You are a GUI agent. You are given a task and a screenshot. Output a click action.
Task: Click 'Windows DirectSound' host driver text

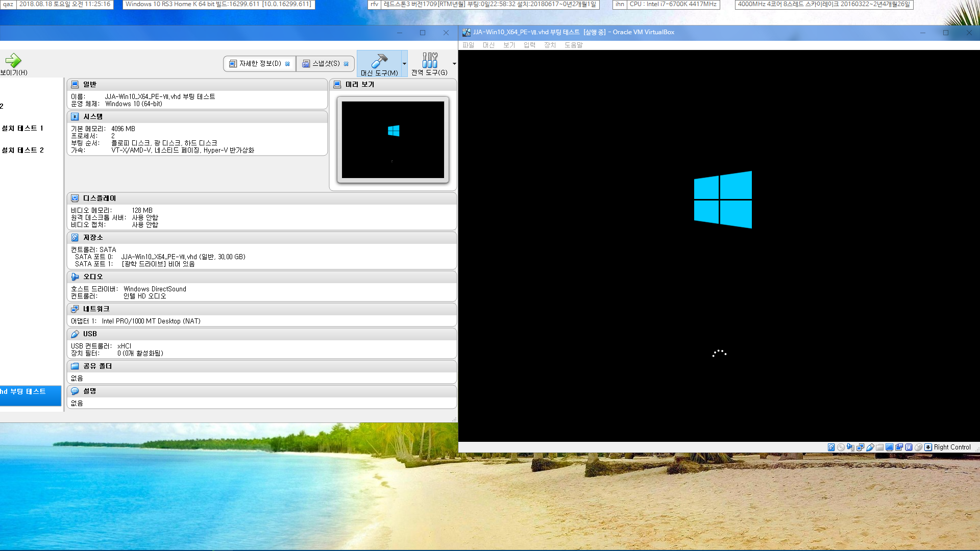[x=155, y=289]
